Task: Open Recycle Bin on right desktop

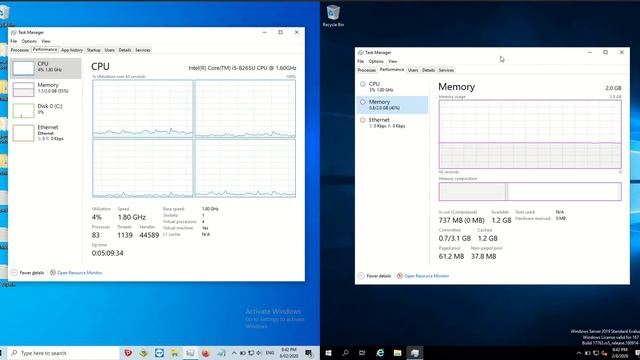Action: tap(333, 16)
